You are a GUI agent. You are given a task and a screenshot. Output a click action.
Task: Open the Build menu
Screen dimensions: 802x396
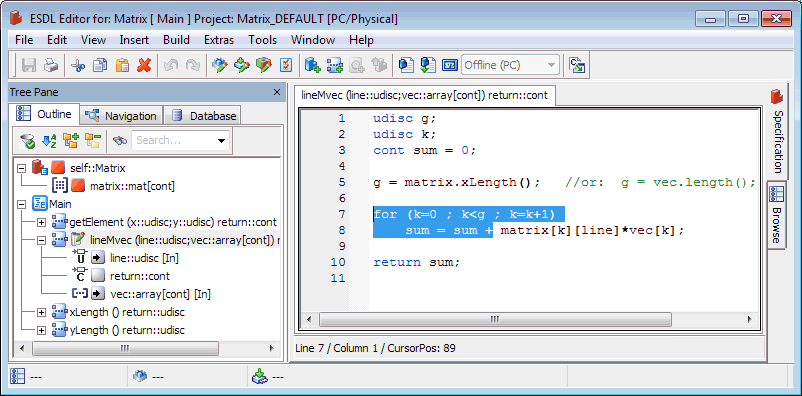[176, 40]
